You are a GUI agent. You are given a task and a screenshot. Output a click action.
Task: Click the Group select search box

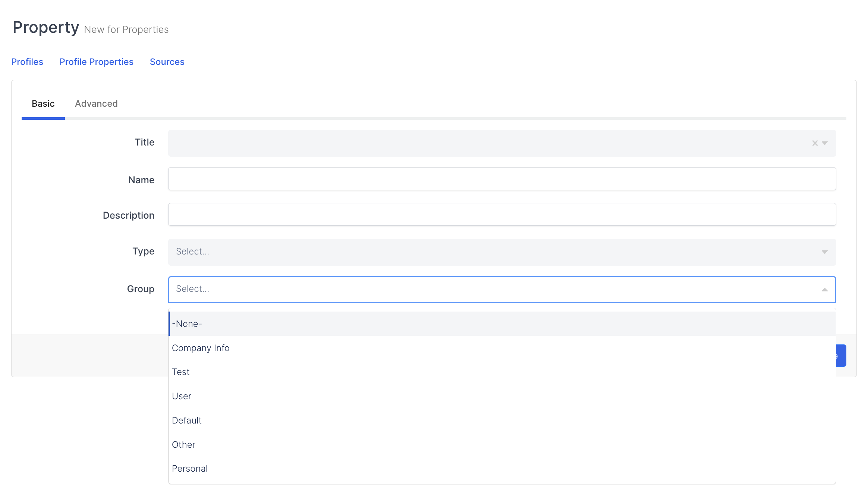(485, 289)
